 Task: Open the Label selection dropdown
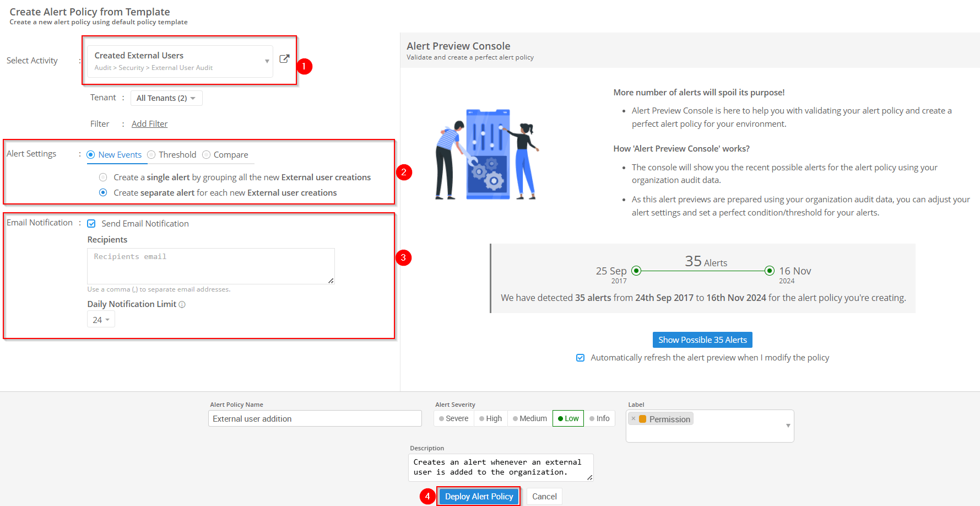pos(787,426)
